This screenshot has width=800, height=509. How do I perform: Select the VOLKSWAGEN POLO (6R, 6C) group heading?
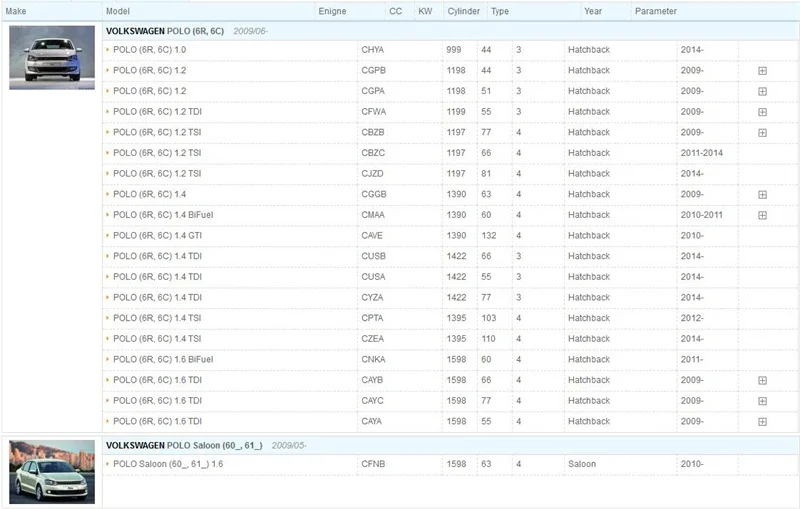(165, 31)
